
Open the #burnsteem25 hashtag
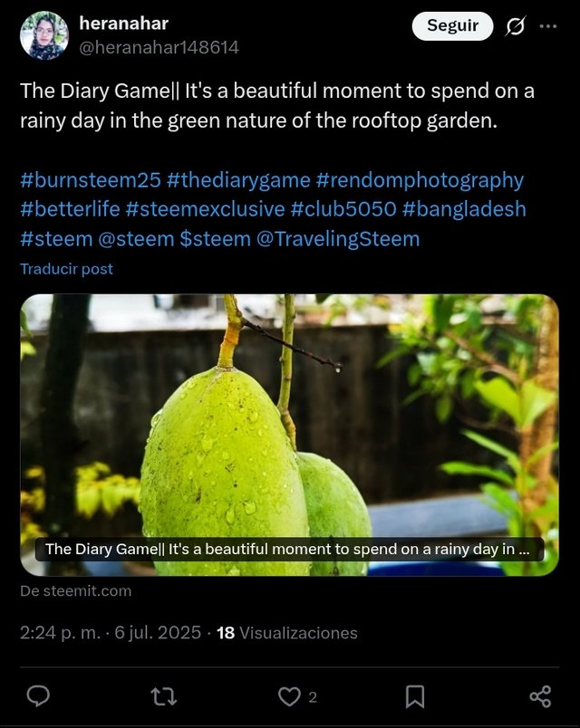point(91,180)
